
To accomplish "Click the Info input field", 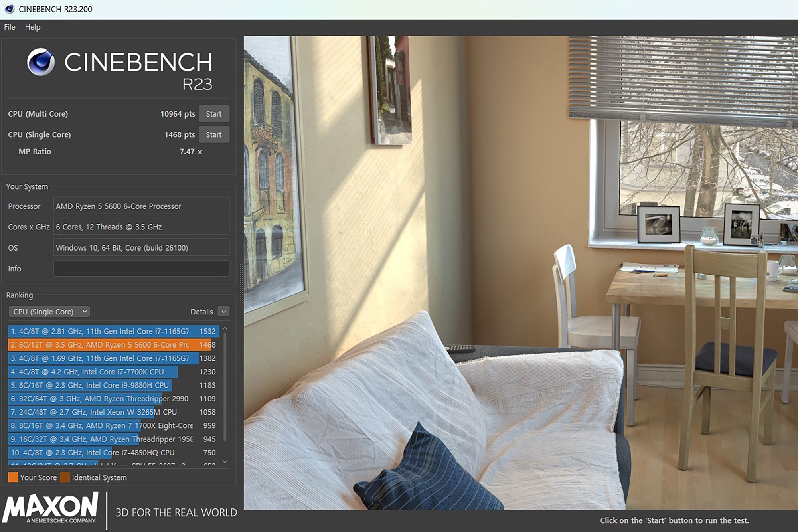I will click(x=141, y=269).
